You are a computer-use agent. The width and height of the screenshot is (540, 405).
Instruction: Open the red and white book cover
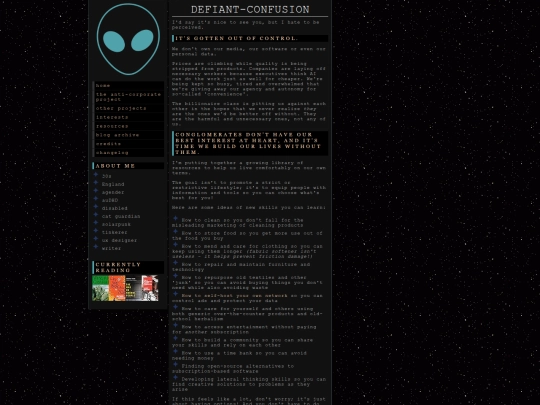coord(150,288)
